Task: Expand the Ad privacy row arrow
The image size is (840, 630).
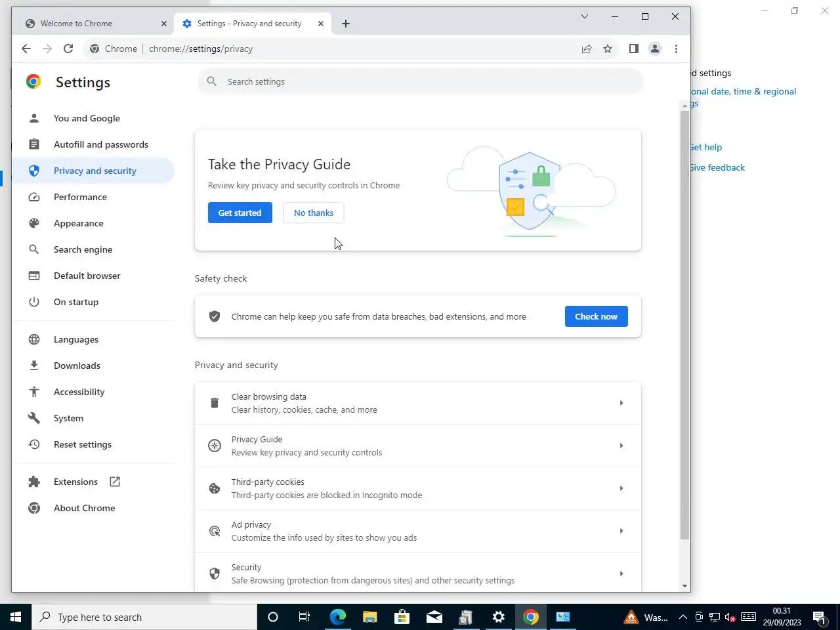Action: (x=621, y=531)
